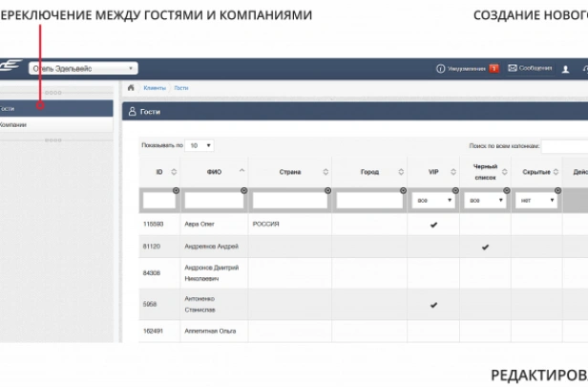Clear the ID column filter
588x387 pixels.
(176, 190)
